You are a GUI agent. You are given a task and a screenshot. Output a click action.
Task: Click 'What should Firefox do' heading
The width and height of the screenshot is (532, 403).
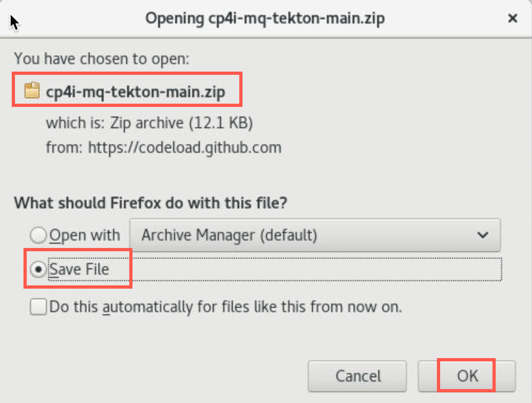pos(151,203)
